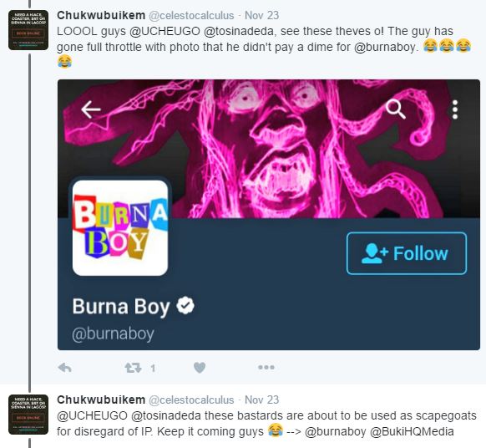
Task: Click the @UCHEUGO mention in the first tweet
Action: 165,31
